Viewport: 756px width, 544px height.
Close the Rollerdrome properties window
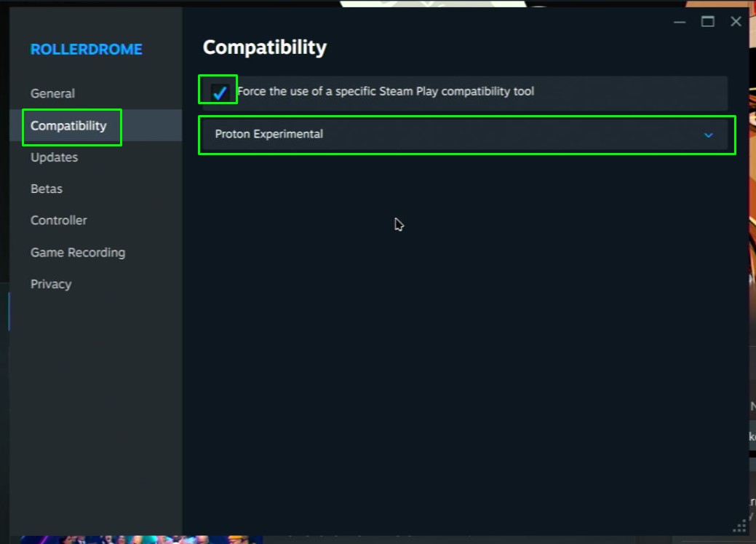coord(736,21)
